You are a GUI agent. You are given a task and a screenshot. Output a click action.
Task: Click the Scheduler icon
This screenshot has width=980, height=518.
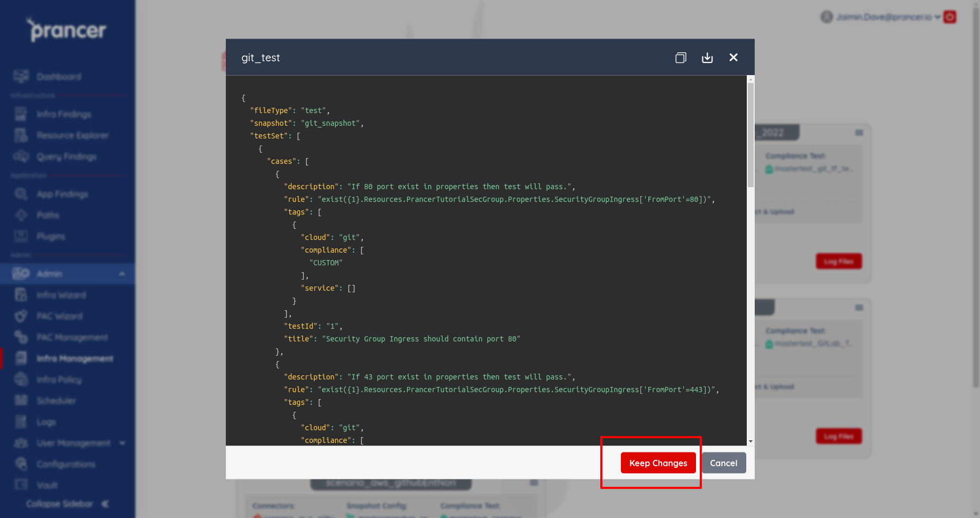tap(21, 401)
